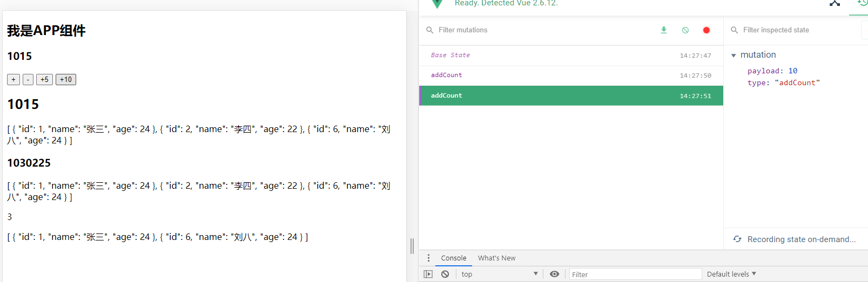The height and width of the screenshot is (282, 868).
Task: Click the +10 button on the page
Action: coord(66,80)
